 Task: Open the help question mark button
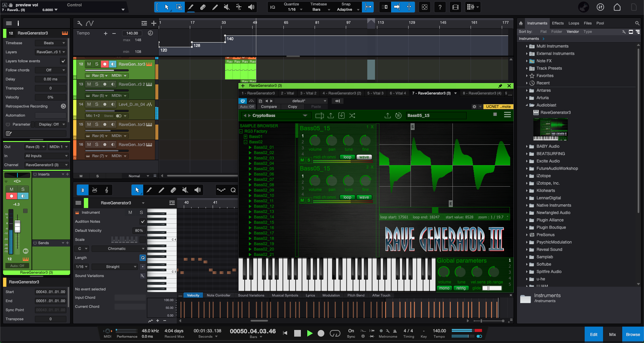pyautogui.click(x=440, y=7)
